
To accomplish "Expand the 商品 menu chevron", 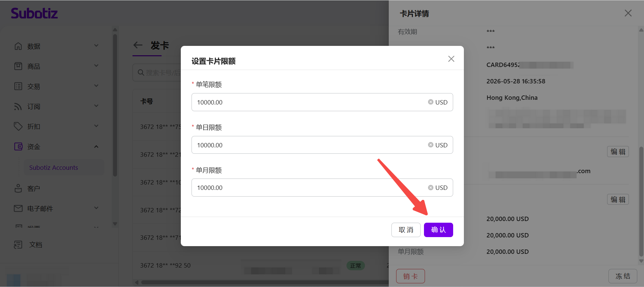I will [96, 66].
